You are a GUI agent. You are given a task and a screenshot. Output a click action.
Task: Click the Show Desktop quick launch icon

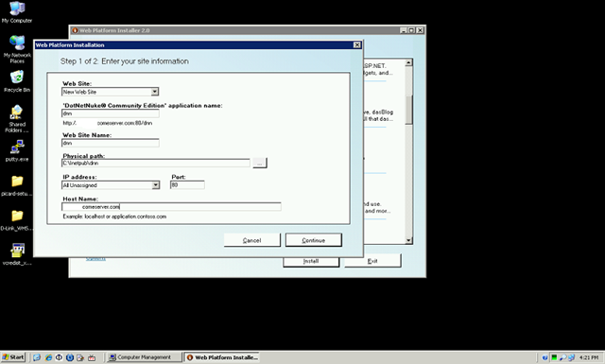pos(37,357)
